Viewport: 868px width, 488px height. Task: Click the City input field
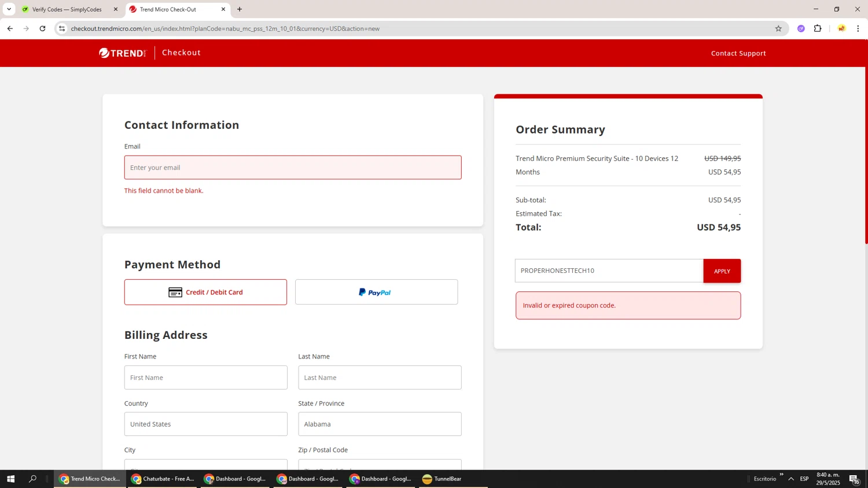(205, 464)
